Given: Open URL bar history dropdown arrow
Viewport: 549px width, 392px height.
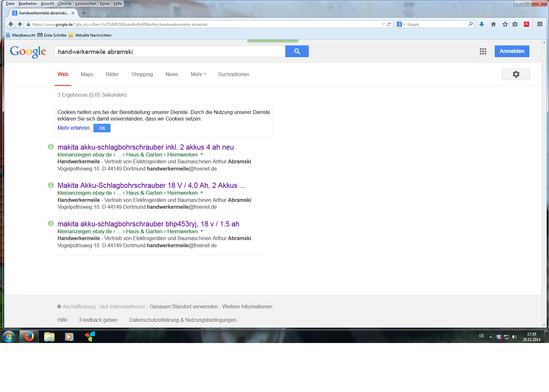Looking at the screenshot, I should [x=383, y=24].
